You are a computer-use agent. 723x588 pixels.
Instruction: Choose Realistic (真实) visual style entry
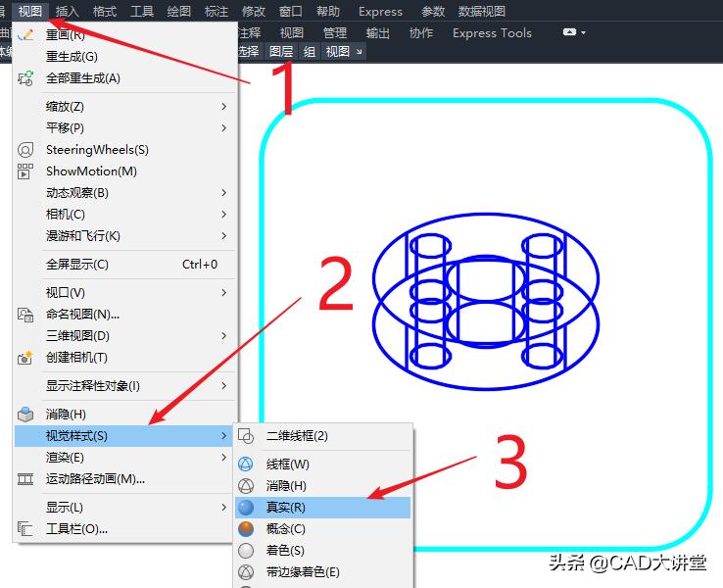(x=322, y=508)
